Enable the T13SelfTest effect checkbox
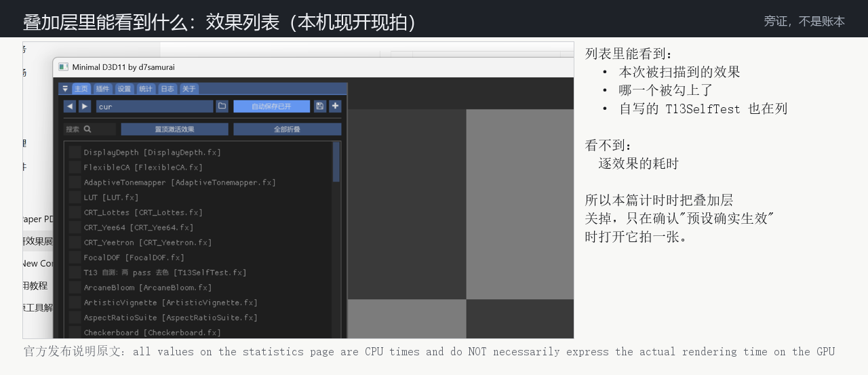Image resolution: width=868 pixels, height=375 pixels. click(x=75, y=273)
